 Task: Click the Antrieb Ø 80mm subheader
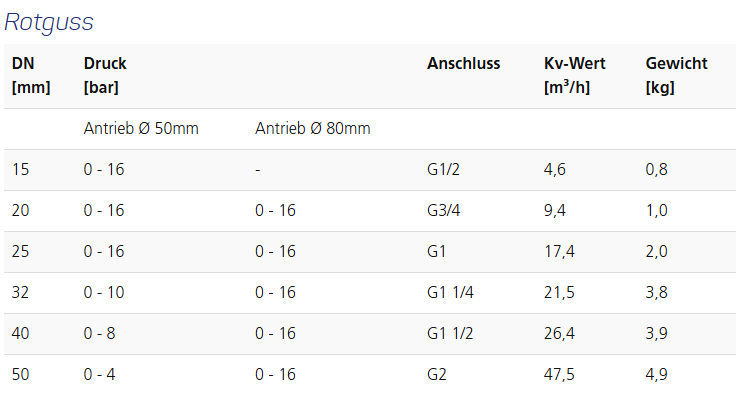point(313,128)
